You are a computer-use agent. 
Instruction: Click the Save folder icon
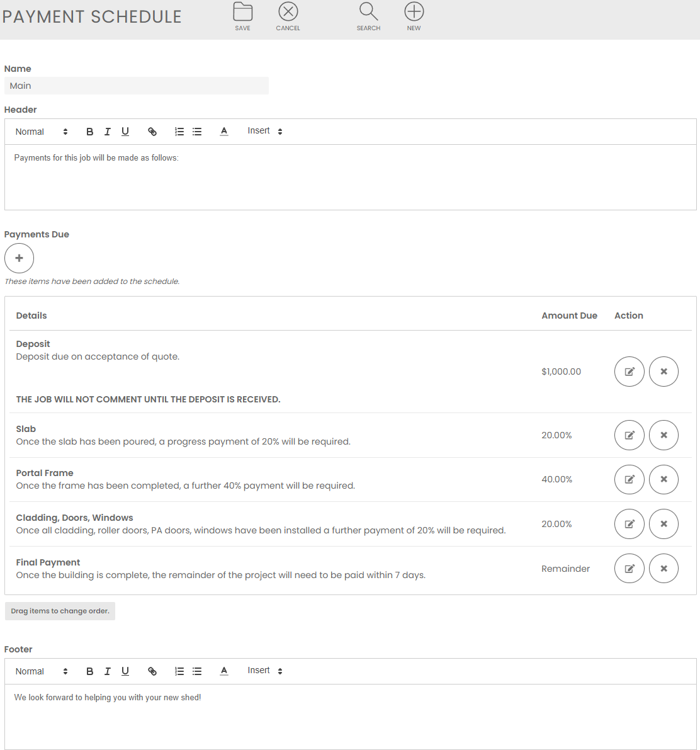(x=242, y=13)
